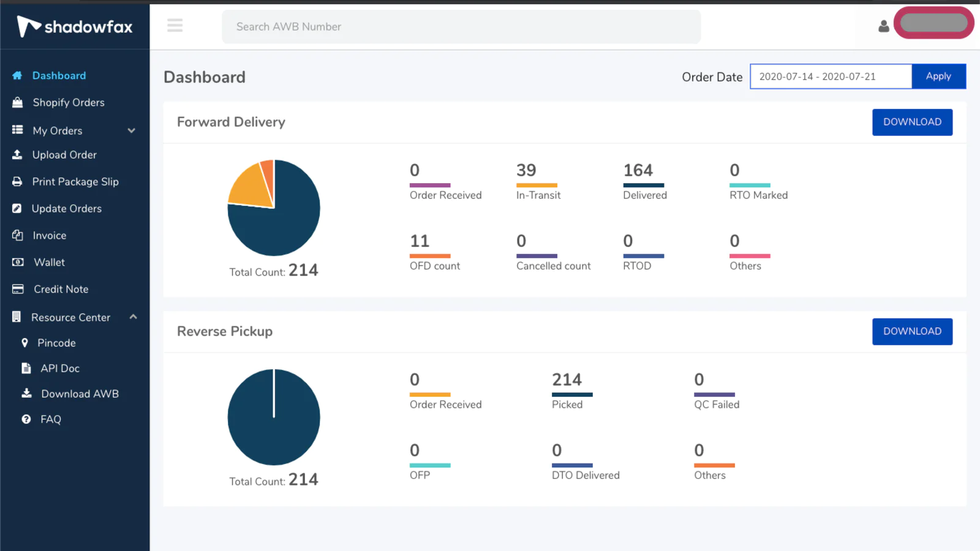Viewport: 980px width, 551px height.
Task: Download the Forward Delivery report
Action: tap(912, 122)
